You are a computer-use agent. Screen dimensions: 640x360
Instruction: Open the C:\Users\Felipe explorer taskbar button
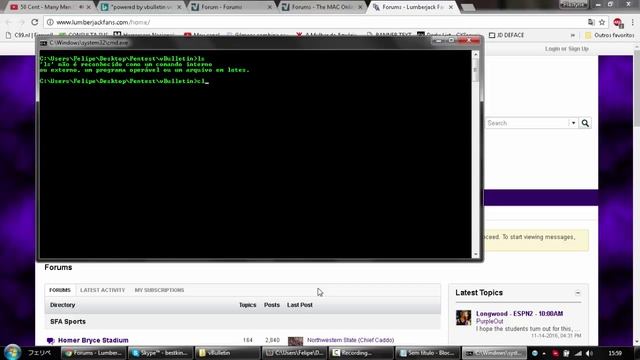pyautogui.click(x=294, y=353)
